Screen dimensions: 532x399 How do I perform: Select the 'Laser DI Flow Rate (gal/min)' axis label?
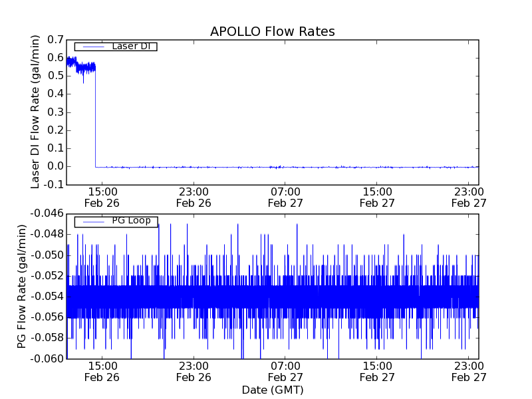point(36,112)
